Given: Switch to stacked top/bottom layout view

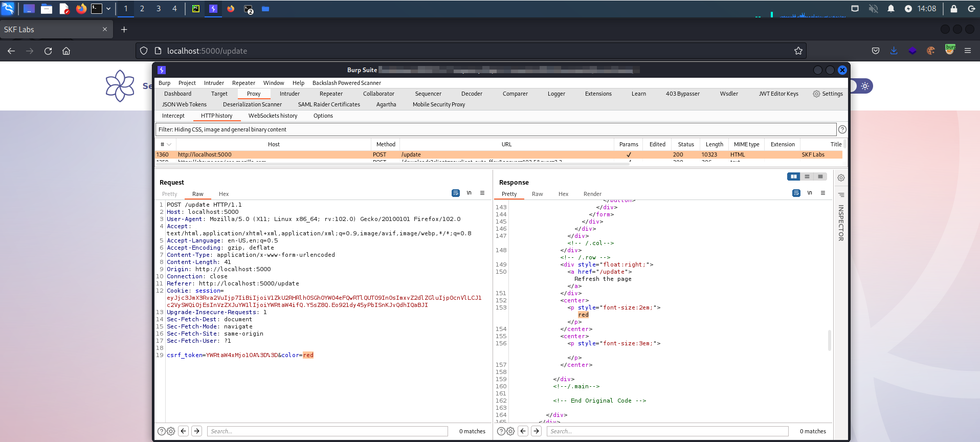Looking at the screenshot, I should pyautogui.click(x=807, y=176).
